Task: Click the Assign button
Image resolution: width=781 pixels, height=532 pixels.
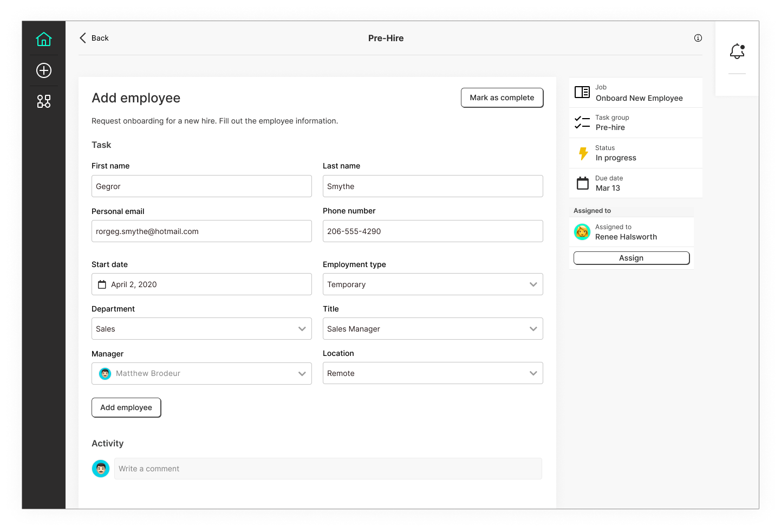Action: [x=632, y=258]
